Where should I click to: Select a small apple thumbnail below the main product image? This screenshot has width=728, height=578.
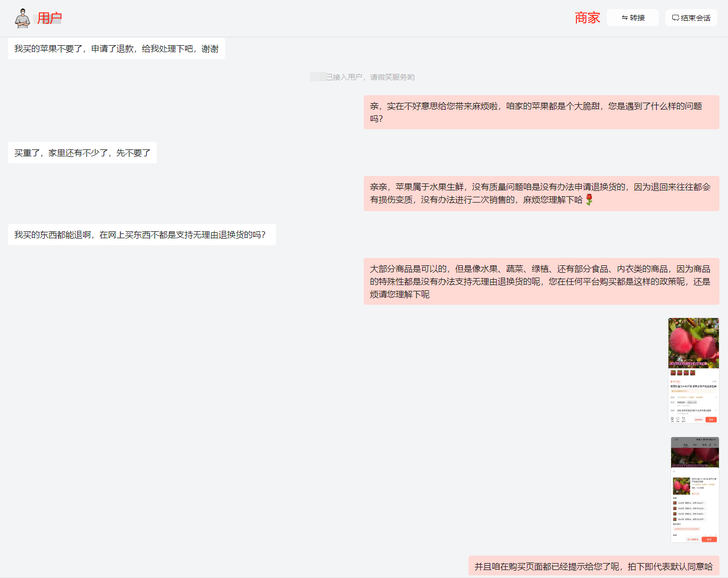[x=673, y=373]
